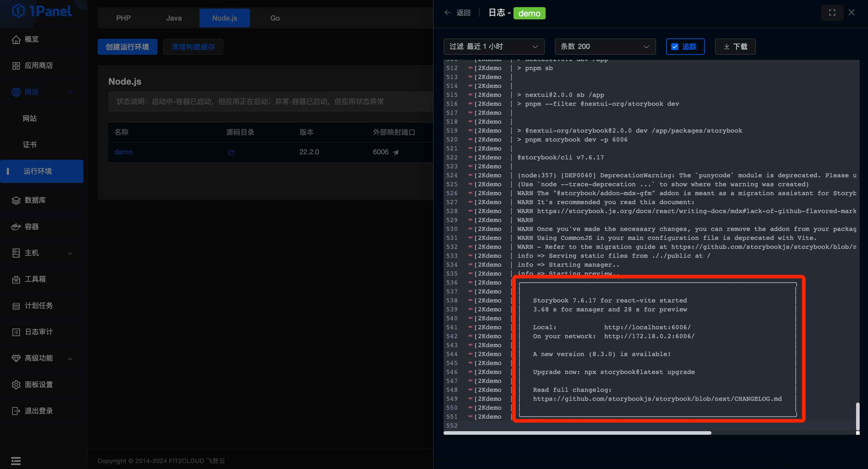Click log line 534 'Starting manager..'
Image resolution: width=868 pixels, height=469 pixels.
(568, 265)
